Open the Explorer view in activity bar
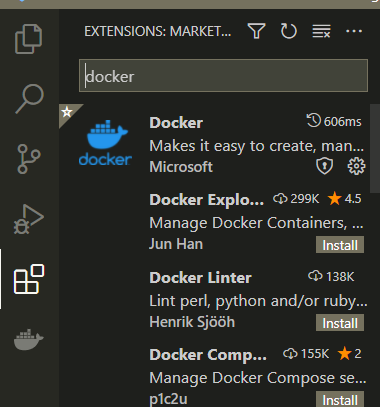 coord(29,39)
